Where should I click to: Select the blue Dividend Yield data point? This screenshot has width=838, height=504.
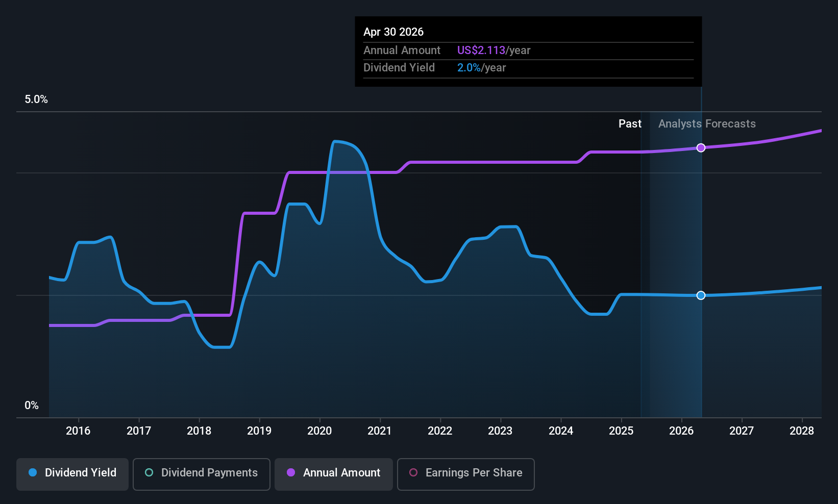pos(701,295)
